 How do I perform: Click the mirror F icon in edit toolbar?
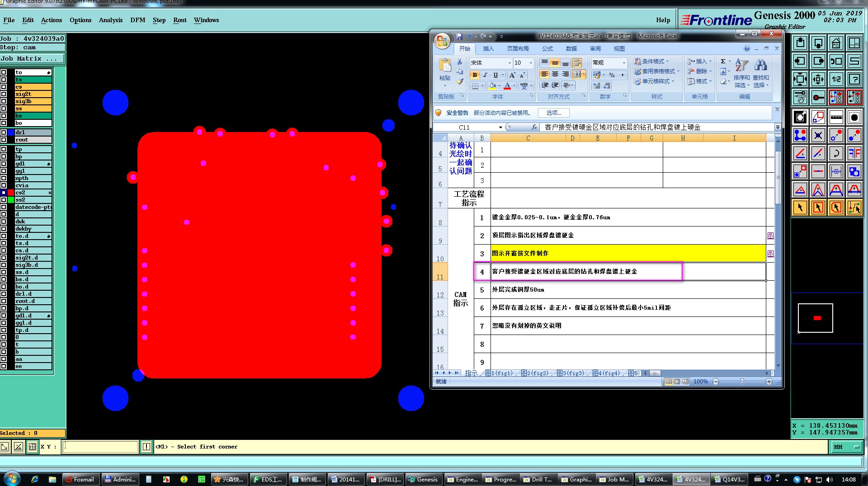(854, 153)
